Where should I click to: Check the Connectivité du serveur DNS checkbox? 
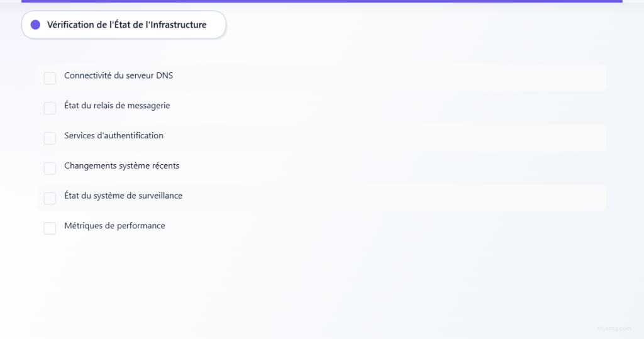tap(50, 78)
